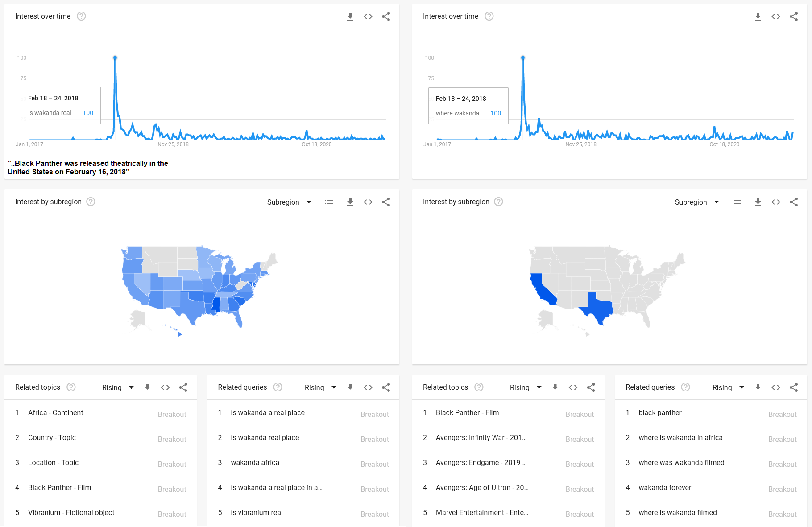Image resolution: width=812 pixels, height=527 pixels.
Task: Download the left Interest over time chart
Action: click(x=350, y=16)
